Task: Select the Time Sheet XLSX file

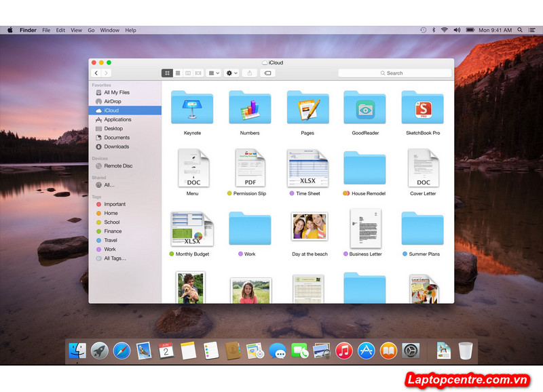Action: coord(307,168)
